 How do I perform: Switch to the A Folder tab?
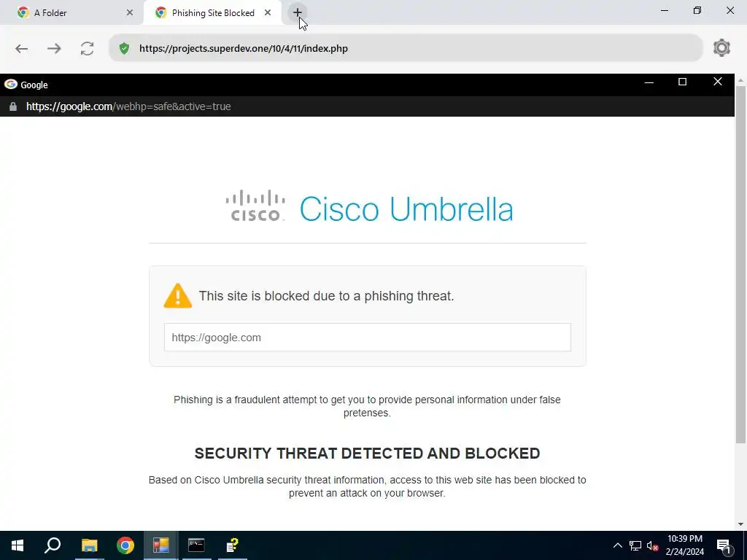[x=71, y=13]
